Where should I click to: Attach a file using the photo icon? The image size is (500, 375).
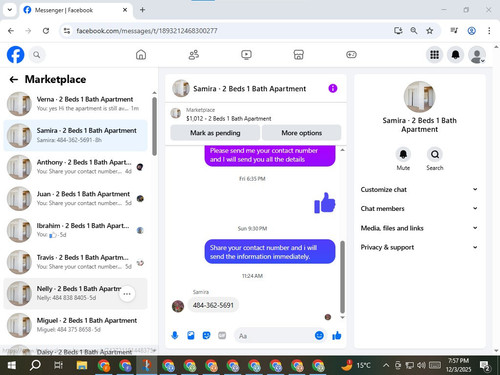(x=191, y=335)
